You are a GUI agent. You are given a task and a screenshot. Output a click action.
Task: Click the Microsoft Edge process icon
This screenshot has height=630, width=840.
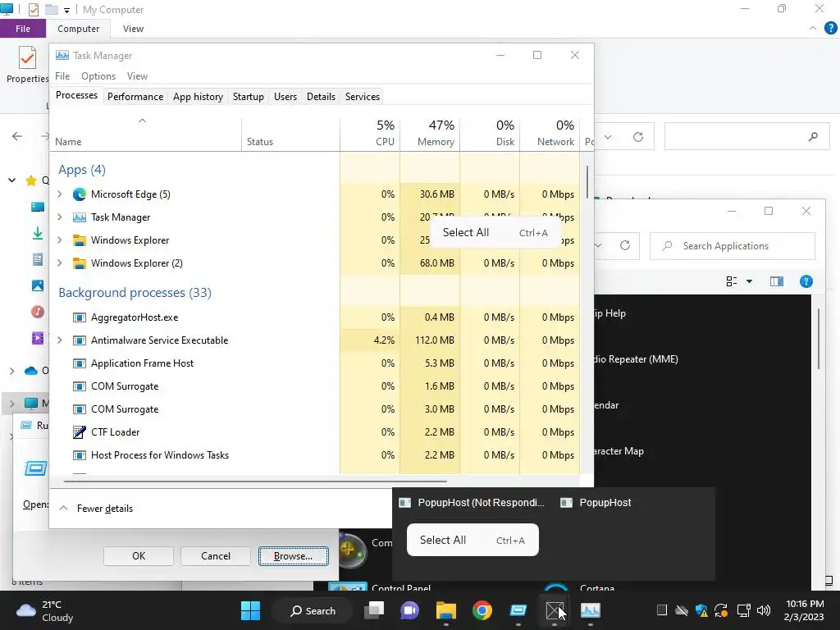(x=80, y=194)
